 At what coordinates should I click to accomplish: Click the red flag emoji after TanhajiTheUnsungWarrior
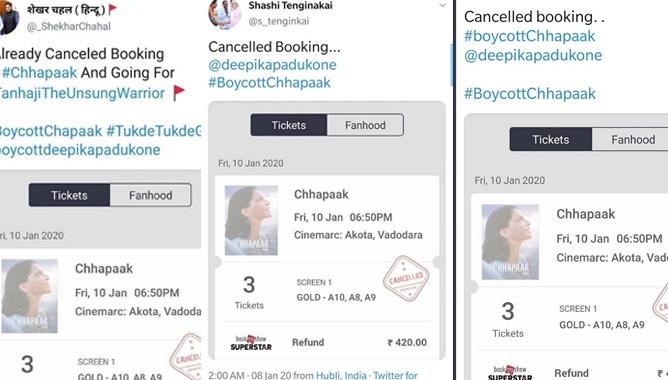tap(179, 92)
